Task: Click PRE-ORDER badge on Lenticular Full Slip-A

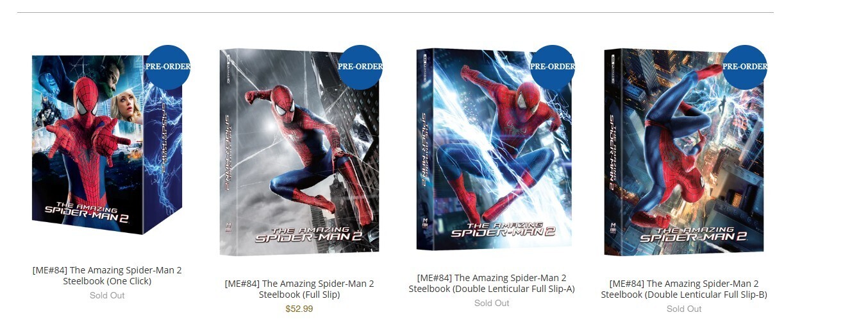Action: (x=553, y=67)
